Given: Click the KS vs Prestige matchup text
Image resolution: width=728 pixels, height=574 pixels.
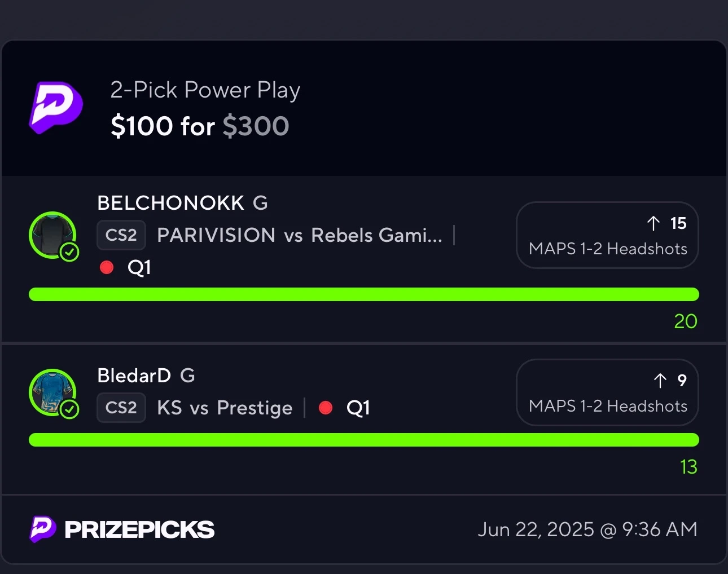Looking at the screenshot, I should click(225, 408).
